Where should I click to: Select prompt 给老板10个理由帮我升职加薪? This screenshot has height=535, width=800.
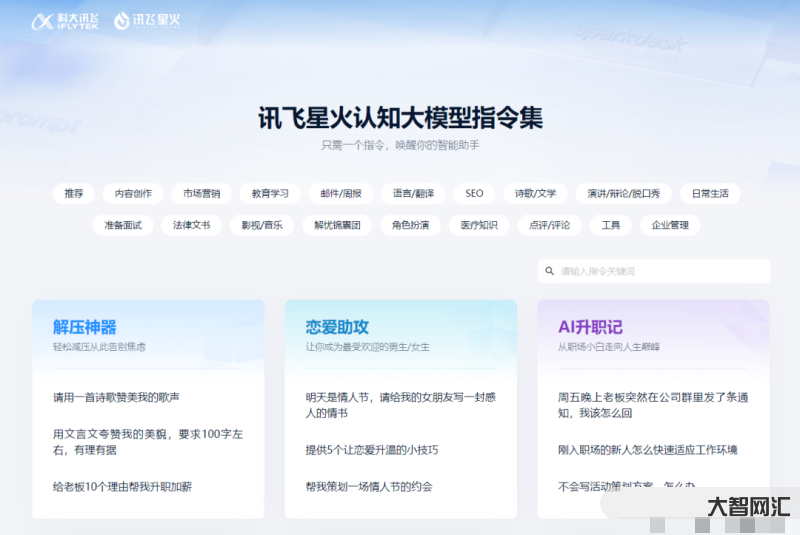(x=122, y=487)
